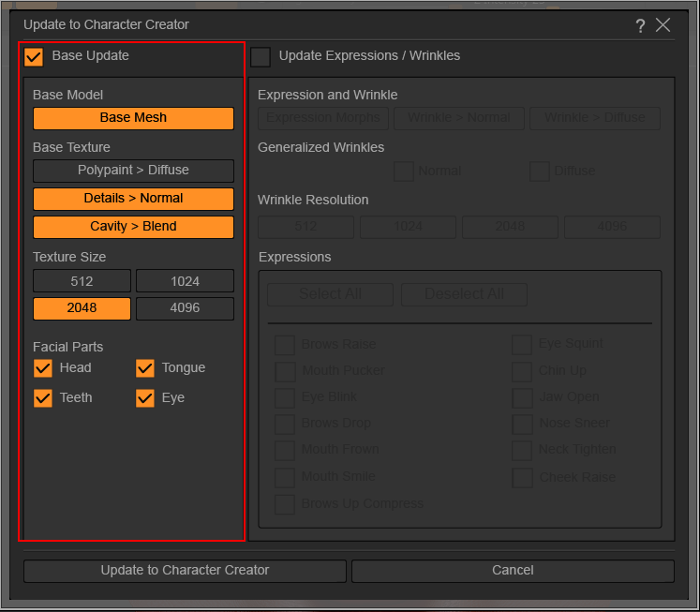Screen dimensions: 700x612
Task: Check the Brows Raise expression
Action: 285,345
